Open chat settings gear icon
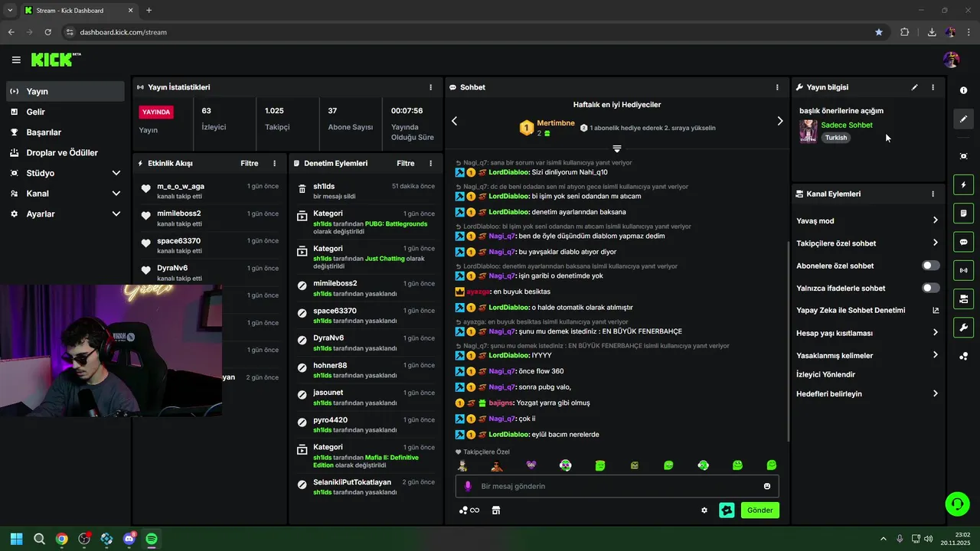This screenshot has width=980, height=551. [x=704, y=510]
